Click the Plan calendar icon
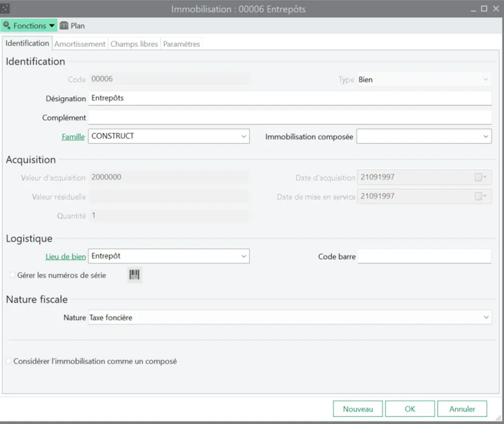Viewport: 504px width, 424px height. 64,26
